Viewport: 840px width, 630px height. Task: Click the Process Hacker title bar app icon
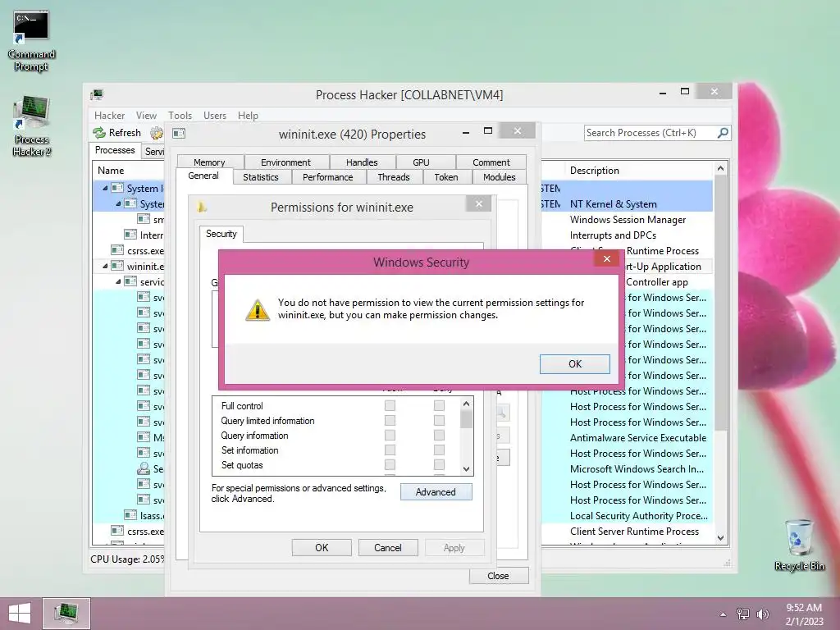tap(97, 95)
